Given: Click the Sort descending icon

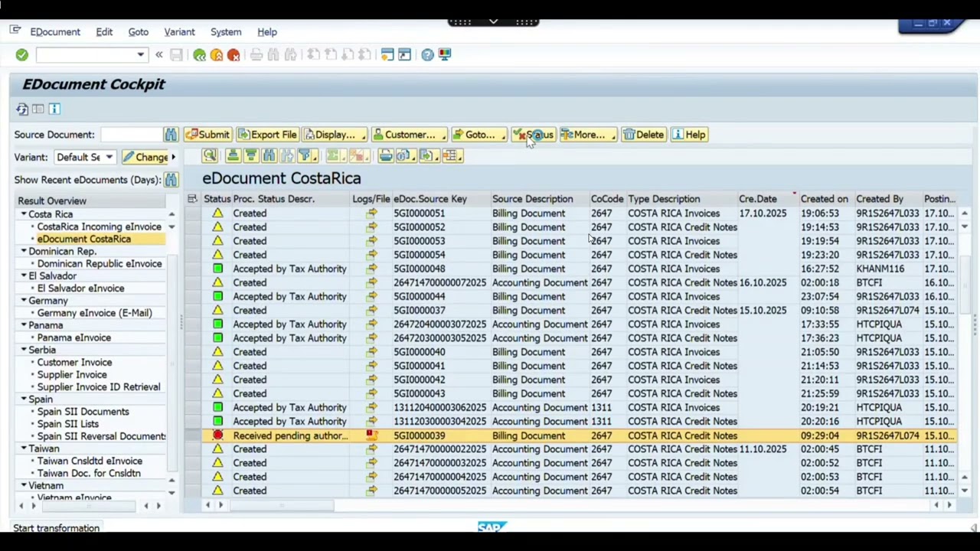Looking at the screenshot, I should click(250, 156).
